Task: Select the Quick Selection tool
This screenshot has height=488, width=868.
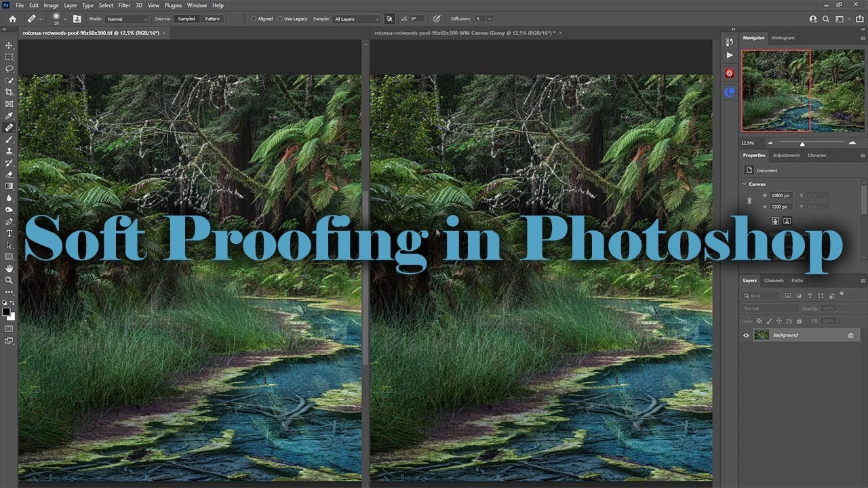Action: (x=9, y=81)
